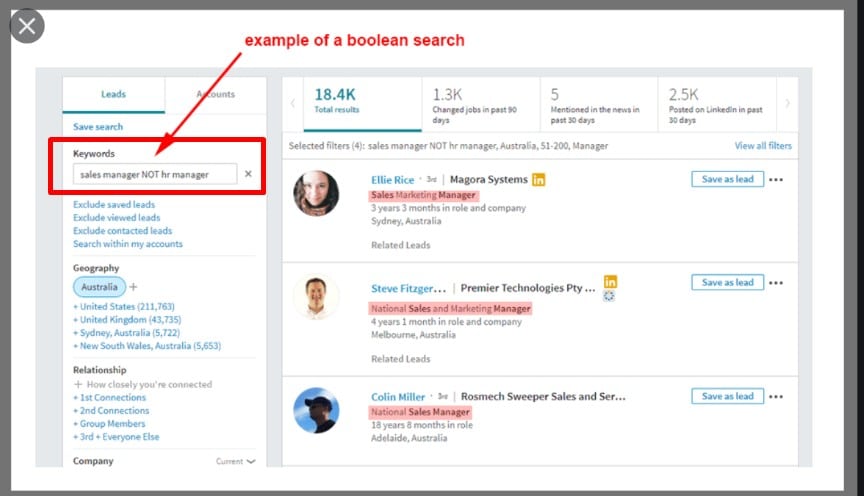Image resolution: width=864 pixels, height=496 pixels.
Task: Open LinkedIn badge next to Premier Technologies
Action: click(x=610, y=282)
